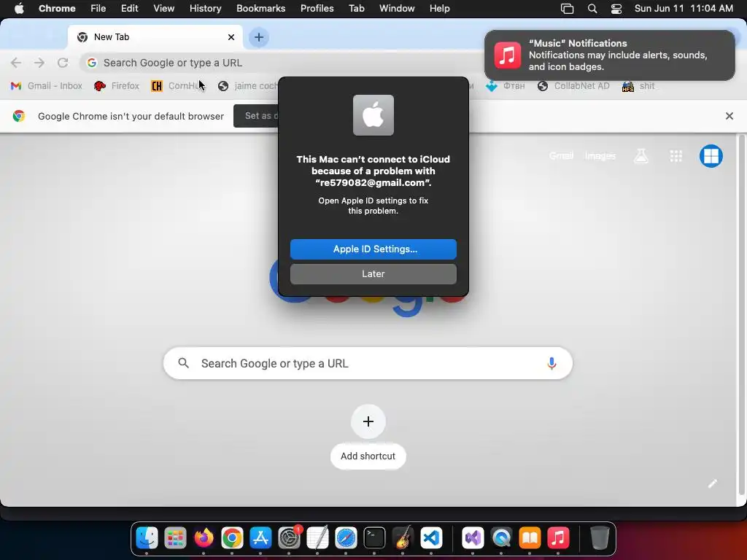
Task: Click the screen mirroring icon in the menu bar
Action: point(567,9)
